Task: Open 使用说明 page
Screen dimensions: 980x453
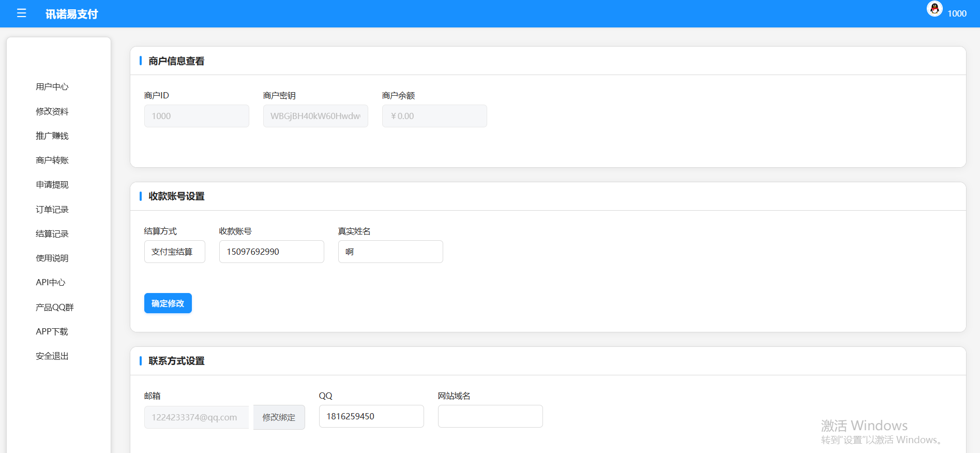Action: 52,258
